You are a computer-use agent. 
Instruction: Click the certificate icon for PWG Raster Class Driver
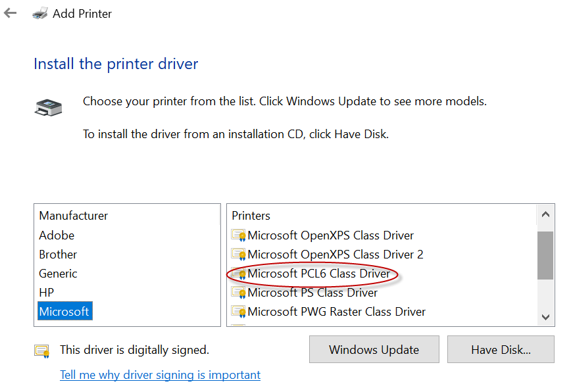click(239, 312)
